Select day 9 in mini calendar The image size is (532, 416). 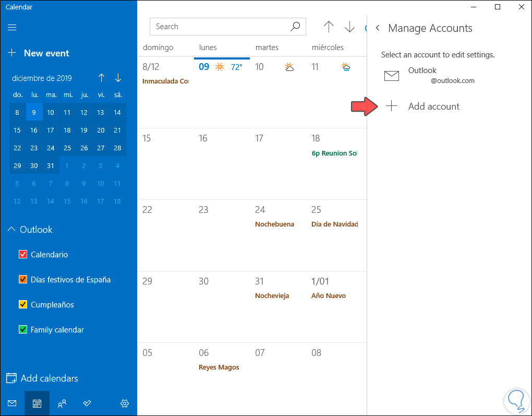pyautogui.click(x=34, y=112)
